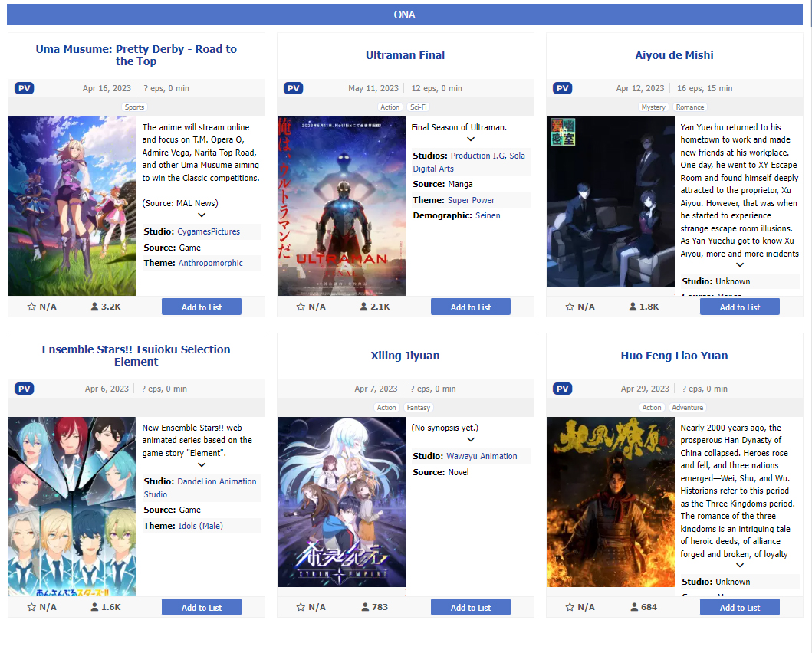
Task: Open the Uma Musume cover image
Action: tap(73, 206)
